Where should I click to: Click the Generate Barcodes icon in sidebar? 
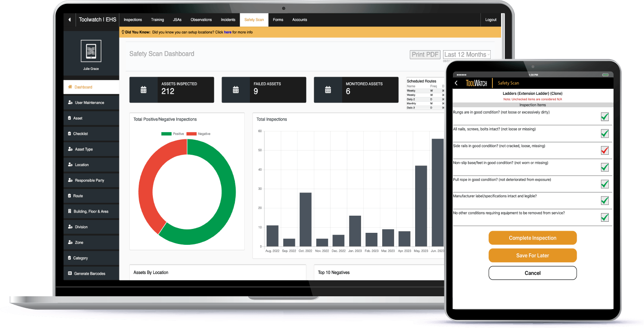tap(70, 274)
